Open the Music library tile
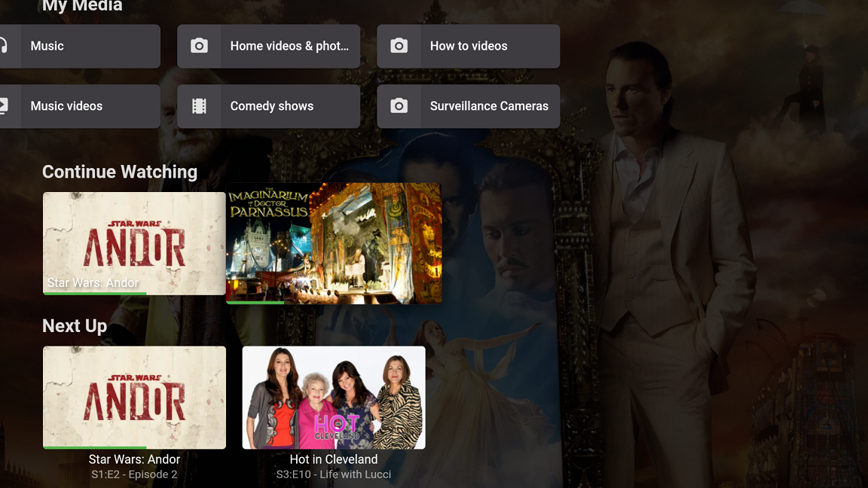Viewport: 868px width, 488px height. point(80,46)
